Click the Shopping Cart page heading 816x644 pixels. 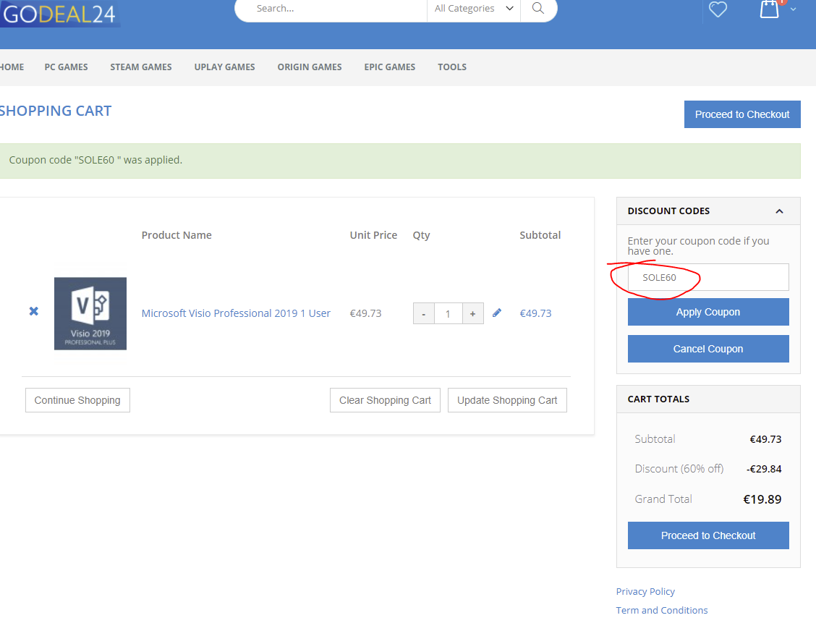56,111
